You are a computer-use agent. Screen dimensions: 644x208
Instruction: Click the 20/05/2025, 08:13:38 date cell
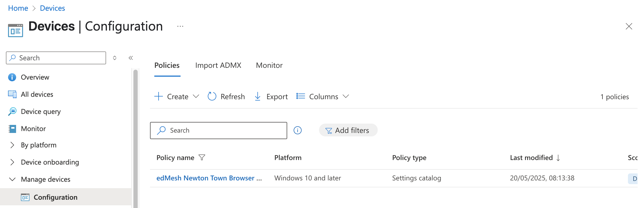point(542,178)
